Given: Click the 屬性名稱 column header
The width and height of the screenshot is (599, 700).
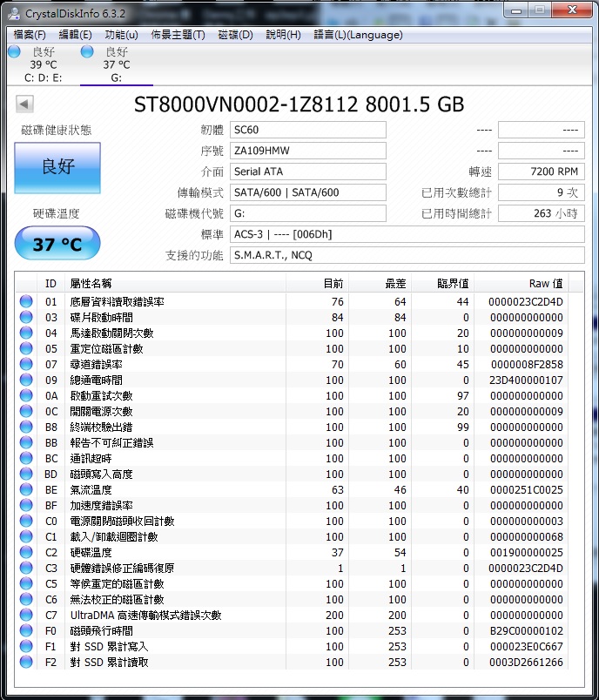Looking at the screenshot, I should pos(175,284).
